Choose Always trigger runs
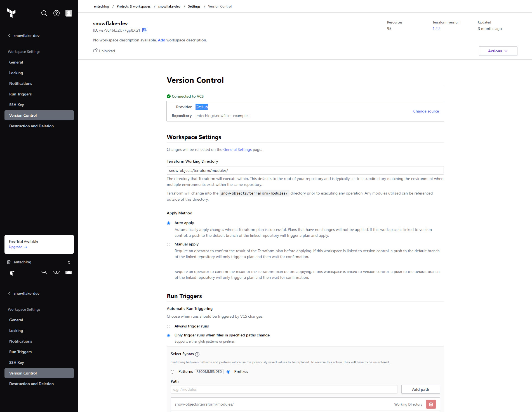Screen dimensions: 532x412 tap(168, 326)
